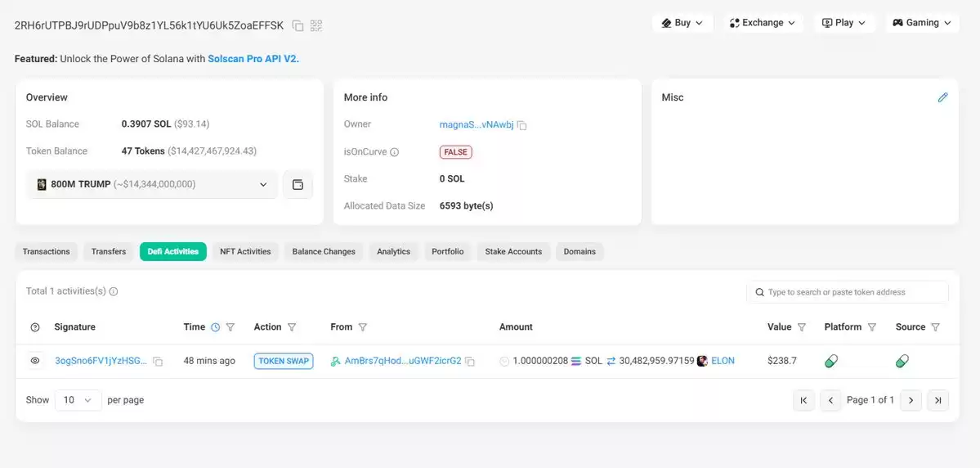The image size is (980, 468).
Task: Click the SOL token logo icon
Action: pos(576,361)
